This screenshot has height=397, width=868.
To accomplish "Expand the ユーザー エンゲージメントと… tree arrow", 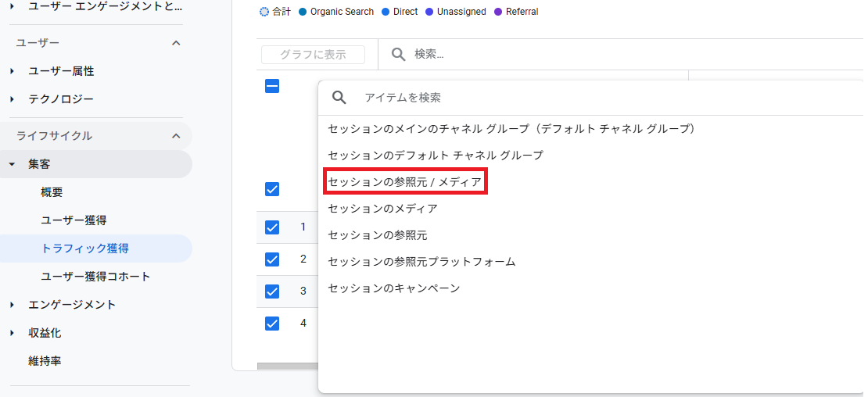I will (13, 7).
